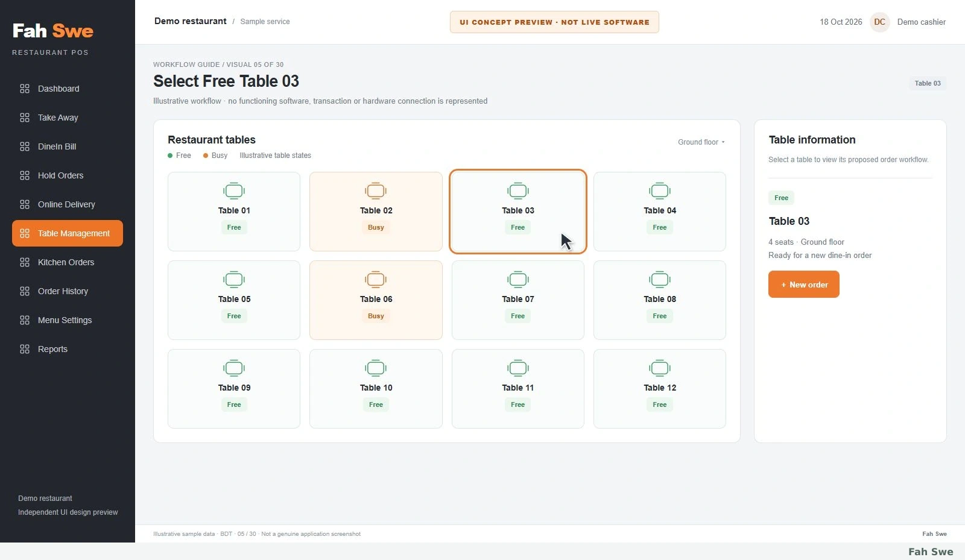Click the Free badge on Table 01
Screen dimensions: 965x560
click(x=234, y=227)
